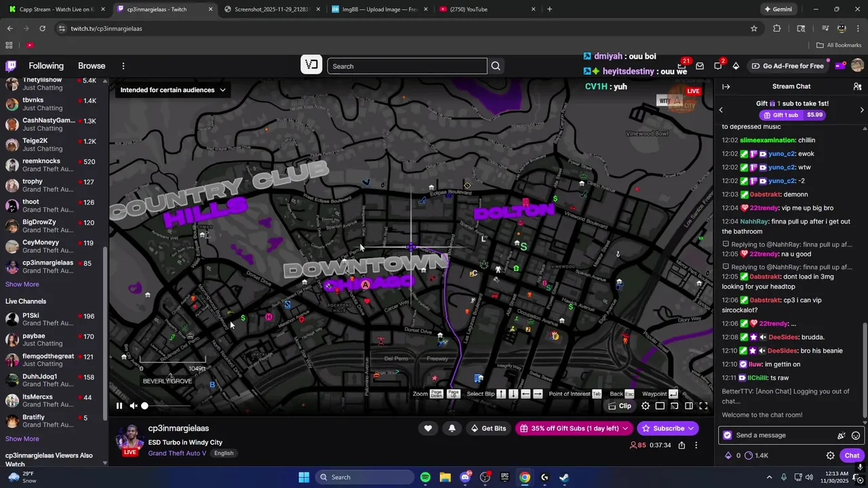Open the user avatar menu
Image resolution: width=868 pixels, height=488 pixels.
tap(857, 66)
